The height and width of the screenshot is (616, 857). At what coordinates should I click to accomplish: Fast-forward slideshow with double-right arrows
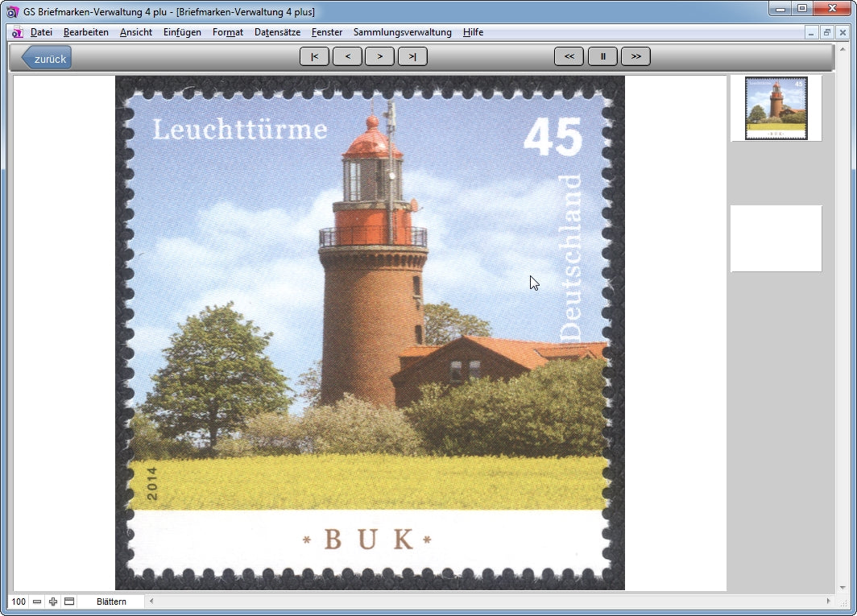point(636,56)
